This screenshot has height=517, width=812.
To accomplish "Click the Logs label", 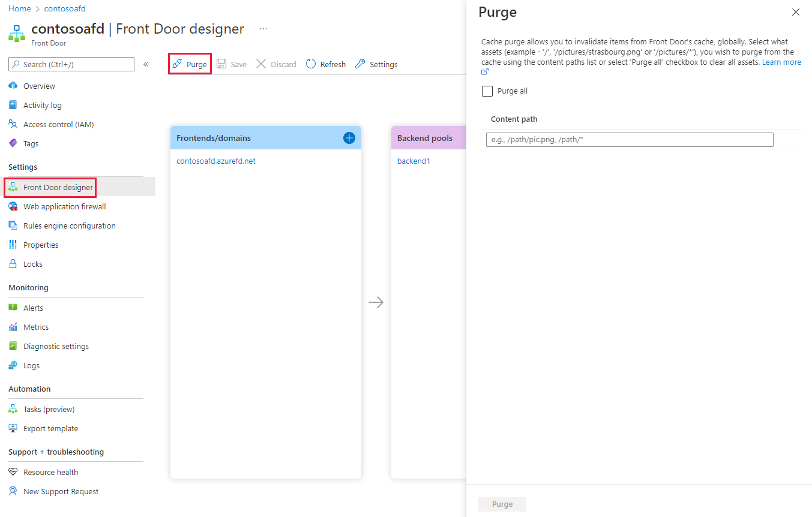I will click(31, 365).
